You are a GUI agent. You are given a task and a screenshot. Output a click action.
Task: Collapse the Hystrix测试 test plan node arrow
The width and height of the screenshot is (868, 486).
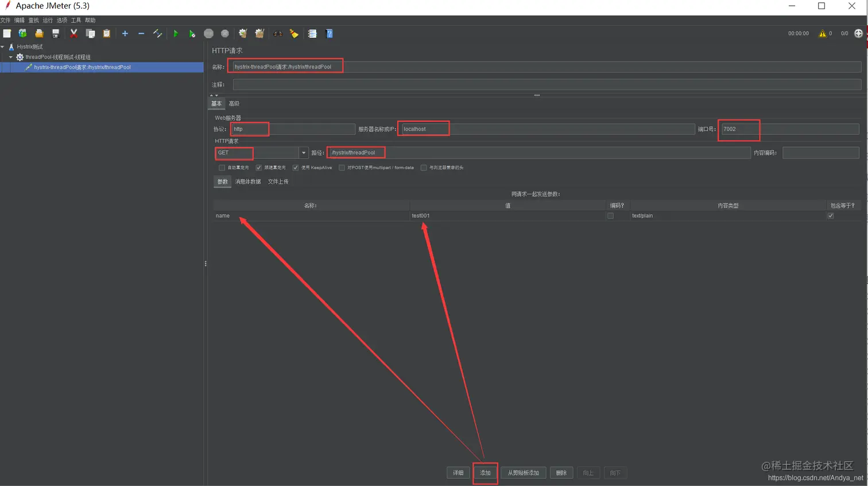[x=3, y=47]
